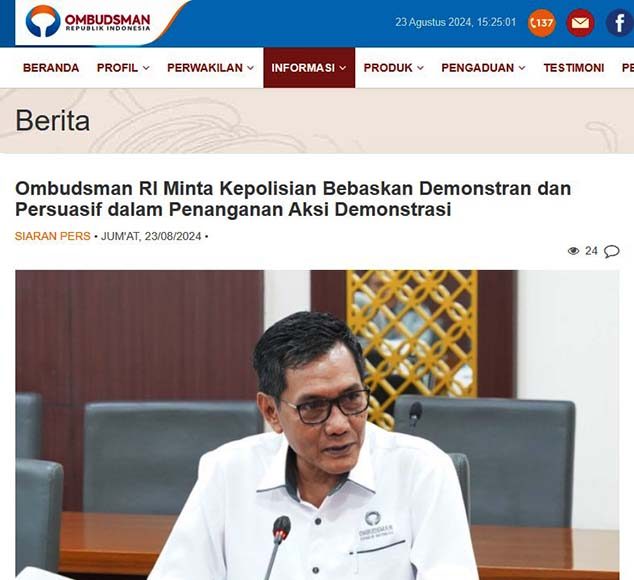Viewport: 634px width, 580px height.
Task: Expand the Perwakilan dropdown chevron
Action: pos(251,68)
